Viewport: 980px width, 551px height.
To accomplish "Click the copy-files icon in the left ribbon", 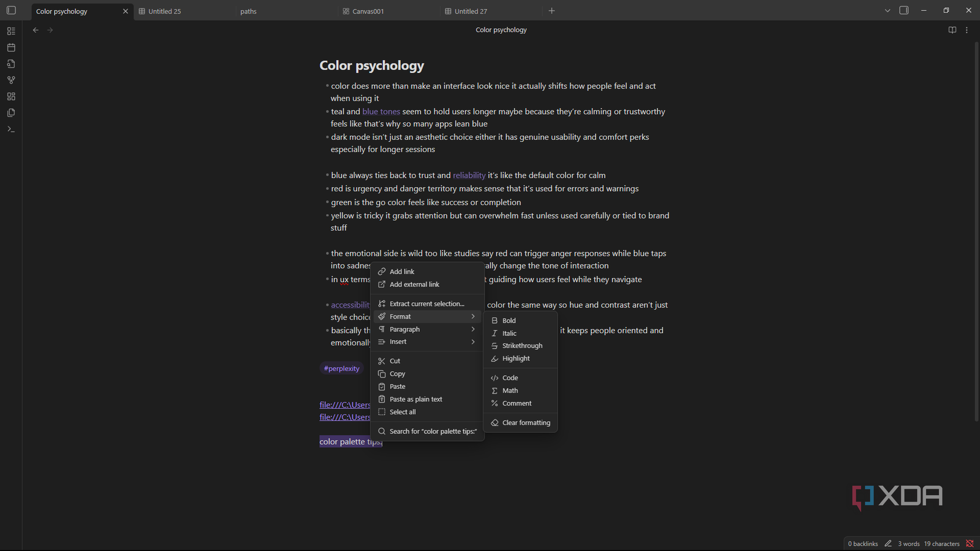I will pos(11,112).
